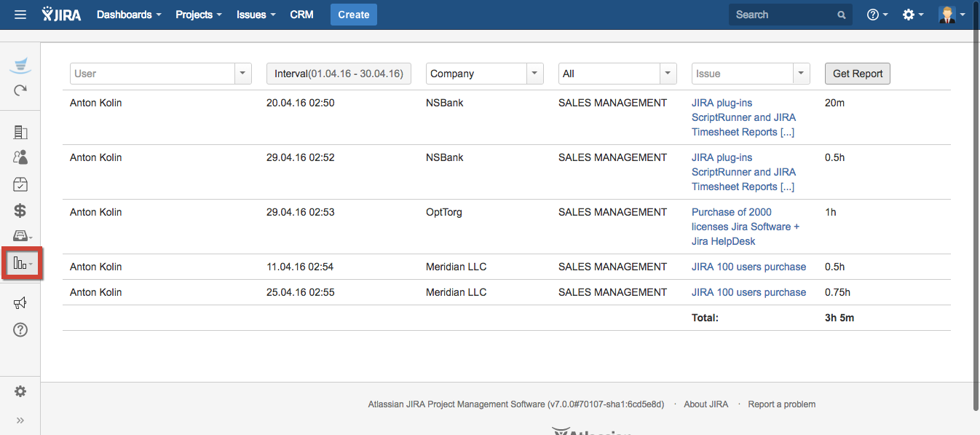This screenshot has width=980, height=435.
Task: Open the Dashboards menu
Action: [129, 15]
